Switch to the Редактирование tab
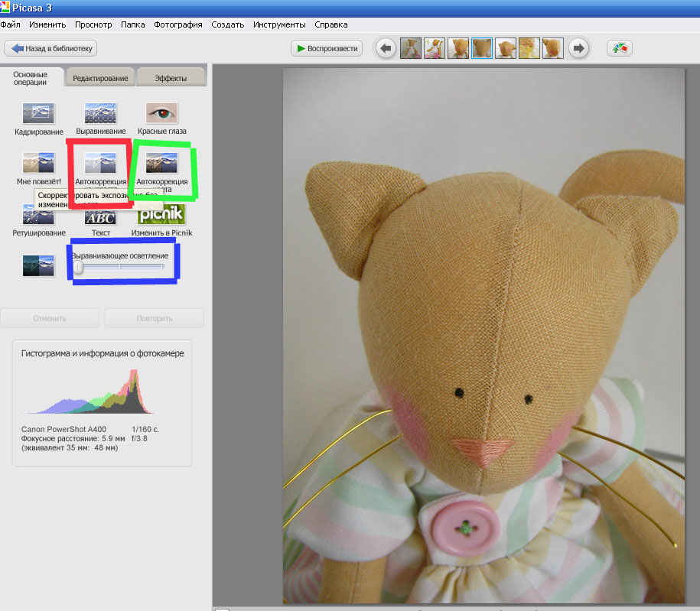Image resolution: width=700 pixels, height=611 pixels. pyautogui.click(x=100, y=78)
